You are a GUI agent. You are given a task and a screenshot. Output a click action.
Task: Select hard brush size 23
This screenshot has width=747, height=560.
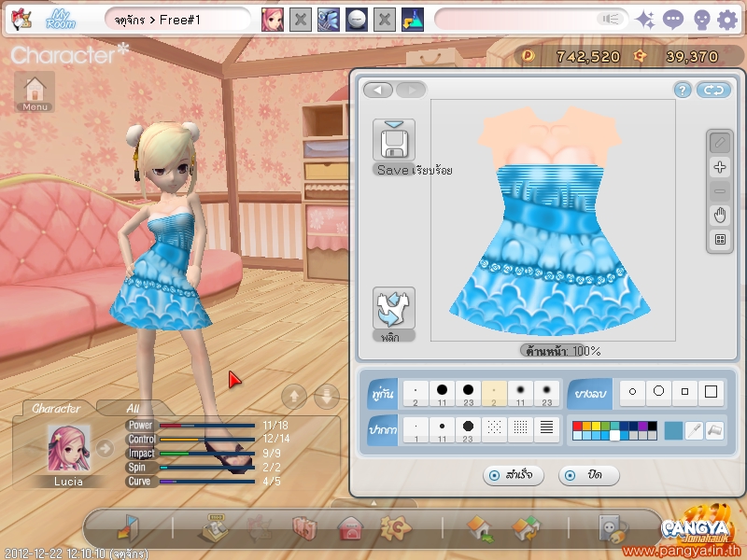click(469, 394)
